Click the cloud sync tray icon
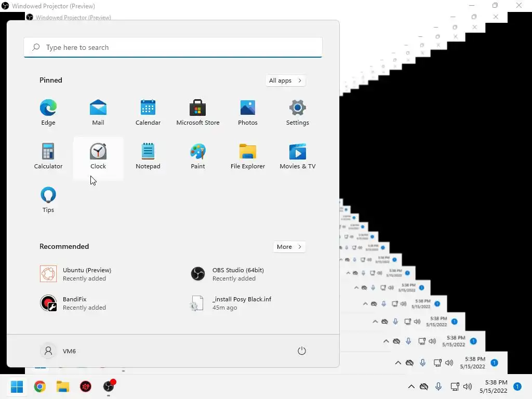The height and width of the screenshot is (399, 532). 424,387
